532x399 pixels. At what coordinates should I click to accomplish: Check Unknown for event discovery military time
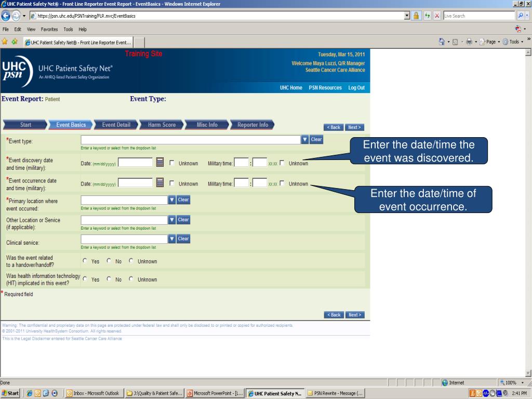[282, 163]
